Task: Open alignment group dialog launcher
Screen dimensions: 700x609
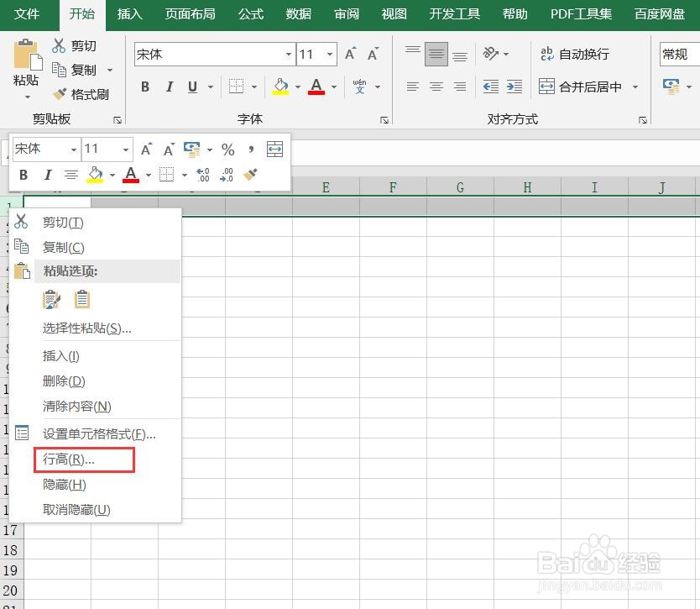Action: [643, 120]
